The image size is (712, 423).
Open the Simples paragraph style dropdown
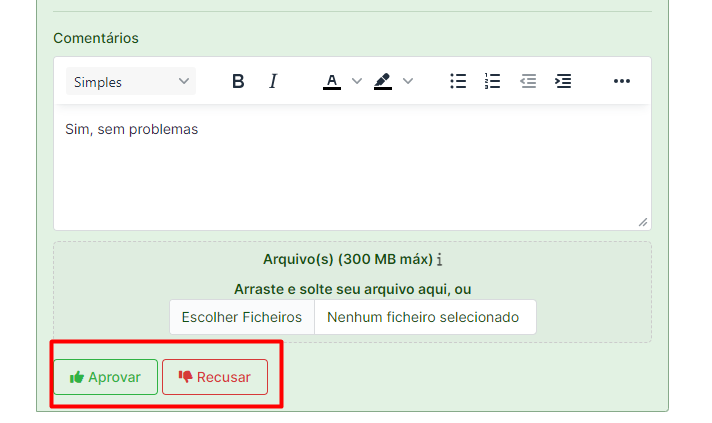pos(130,82)
